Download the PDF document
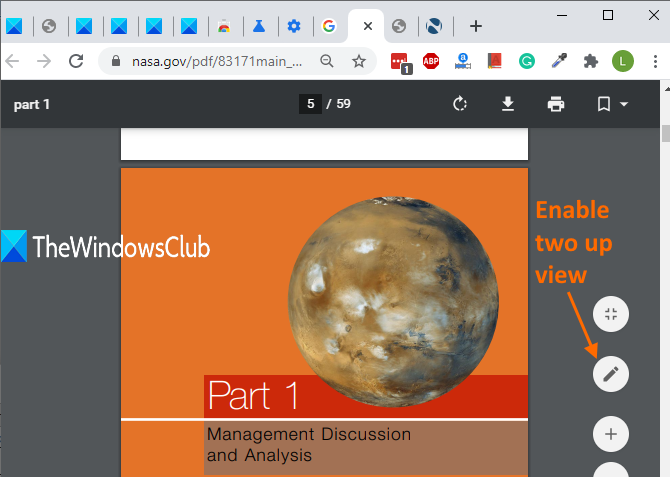The width and height of the screenshot is (670, 477). [x=508, y=104]
